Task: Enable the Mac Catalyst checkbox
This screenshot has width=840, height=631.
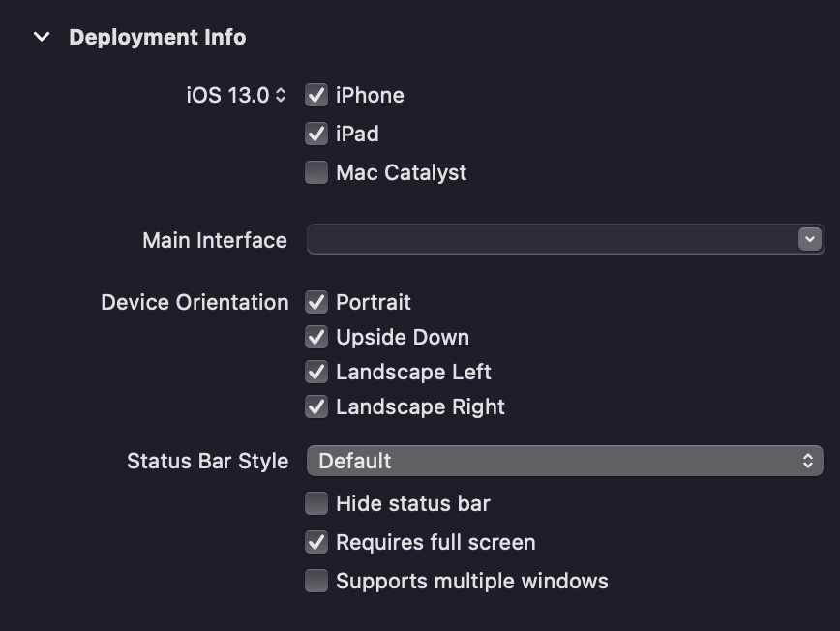Action: tap(316, 172)
